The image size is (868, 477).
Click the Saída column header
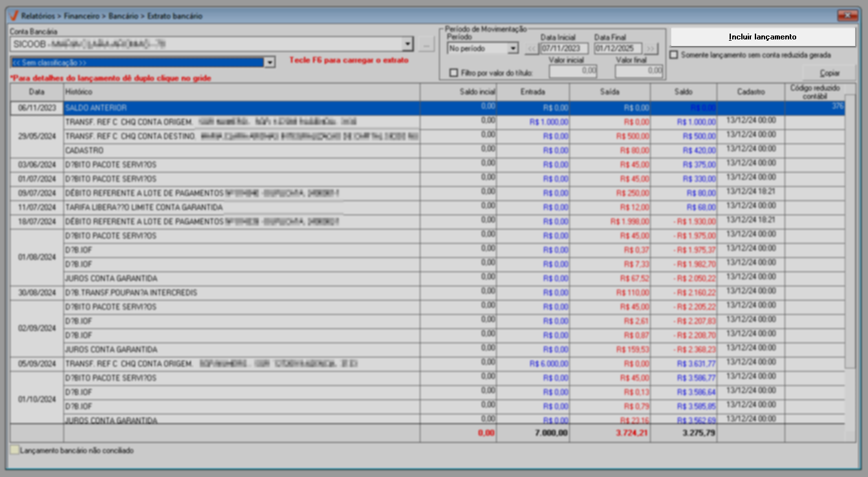coord(609,92)
